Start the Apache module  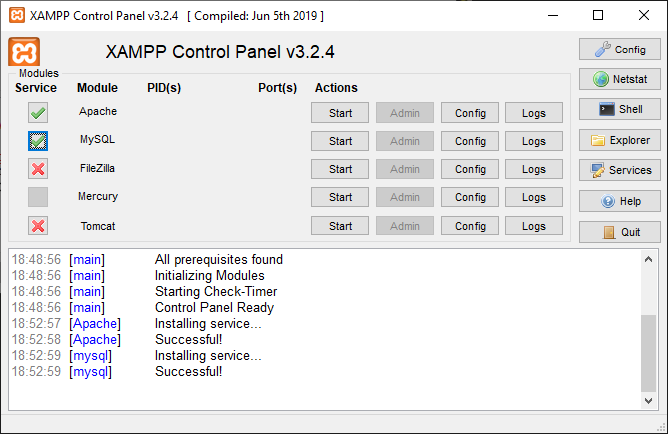340,113
